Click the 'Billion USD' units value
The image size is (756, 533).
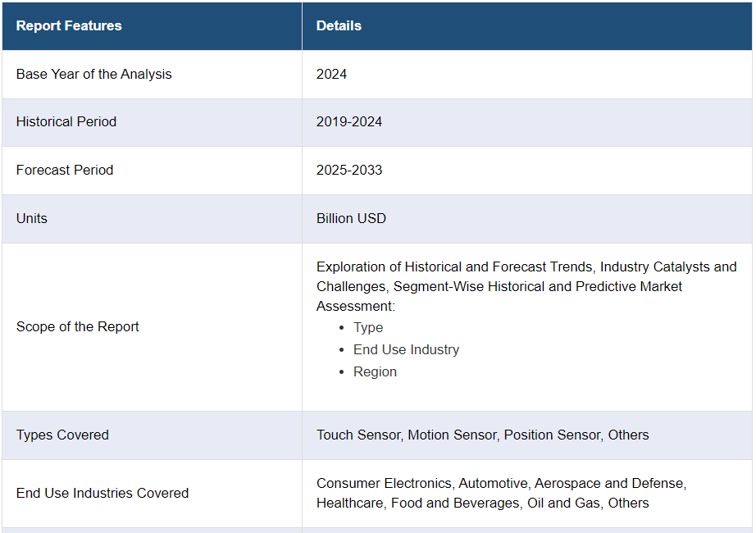(351, 218)
